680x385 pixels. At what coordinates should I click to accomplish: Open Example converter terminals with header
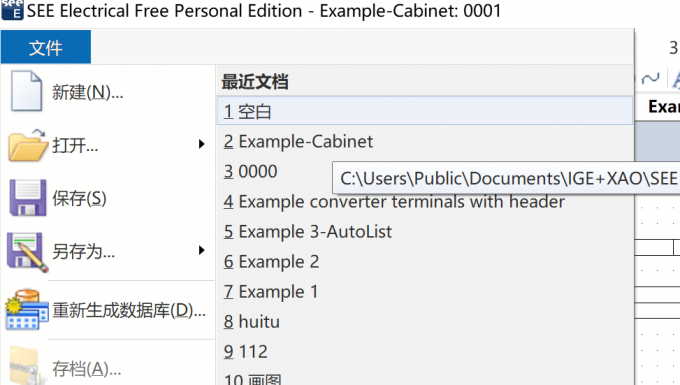425,202
